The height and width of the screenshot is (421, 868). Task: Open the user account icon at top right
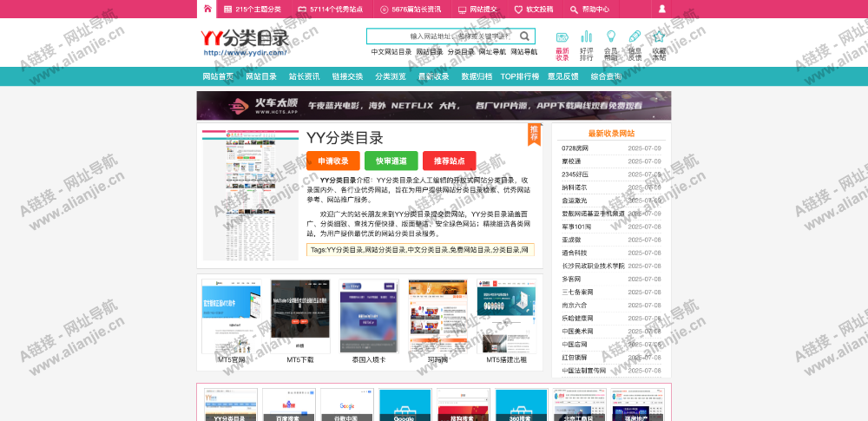pyautogui.click(x=661, y=9)
